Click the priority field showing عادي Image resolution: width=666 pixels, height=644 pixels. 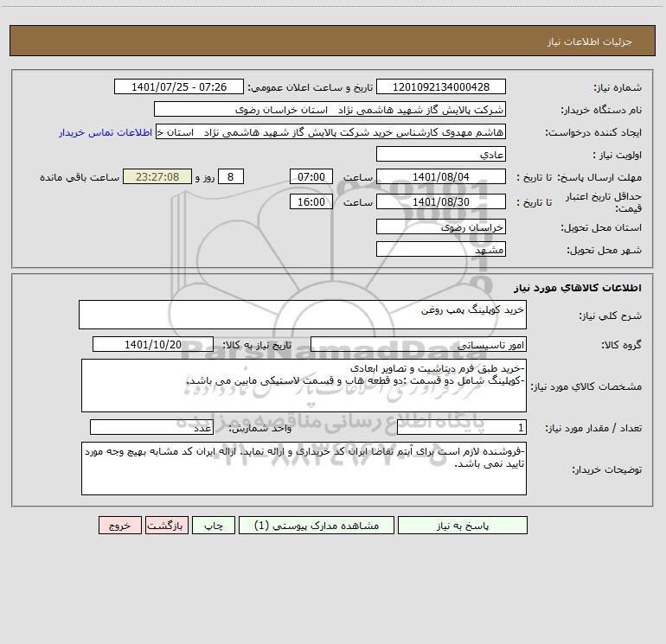tap(441, 155)
